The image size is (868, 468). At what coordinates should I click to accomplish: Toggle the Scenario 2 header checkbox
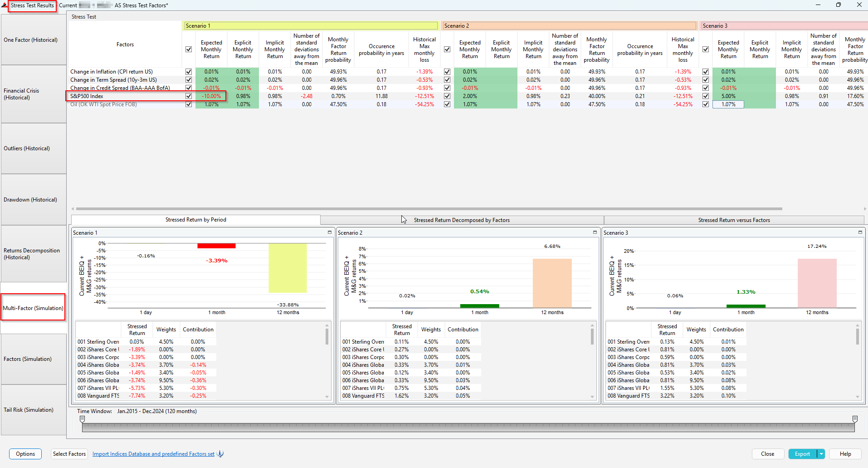click(447, 49)
